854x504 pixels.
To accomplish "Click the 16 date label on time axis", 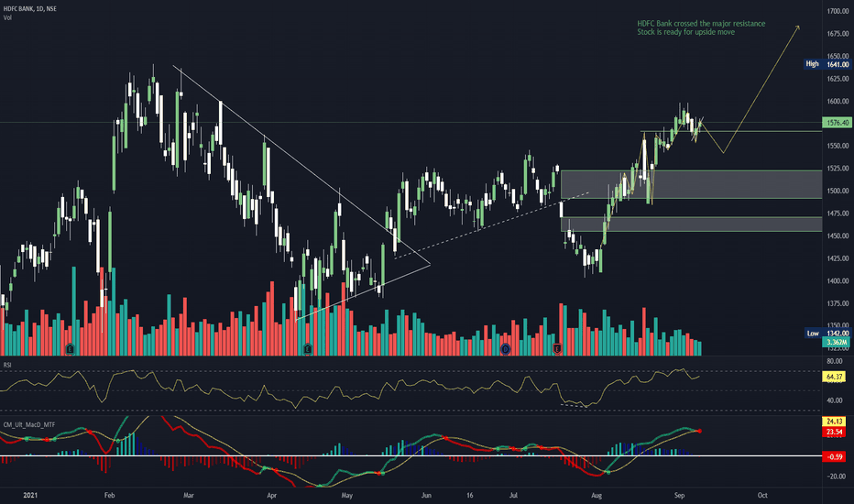I will coord(469,495).
